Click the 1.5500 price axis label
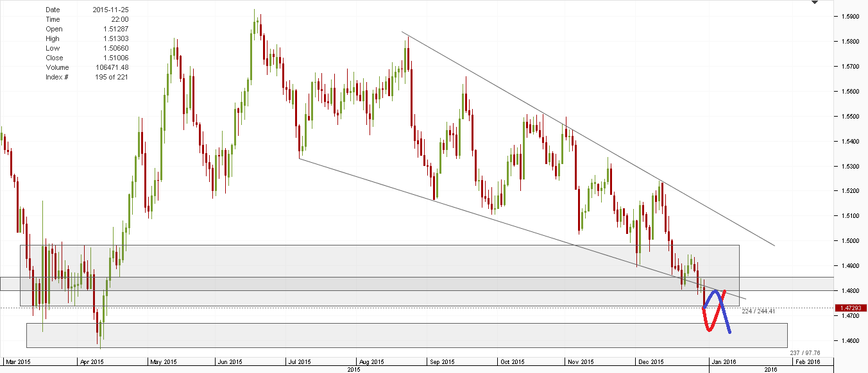The height and width of the screenshot is (373, 868). pos(849,117)
